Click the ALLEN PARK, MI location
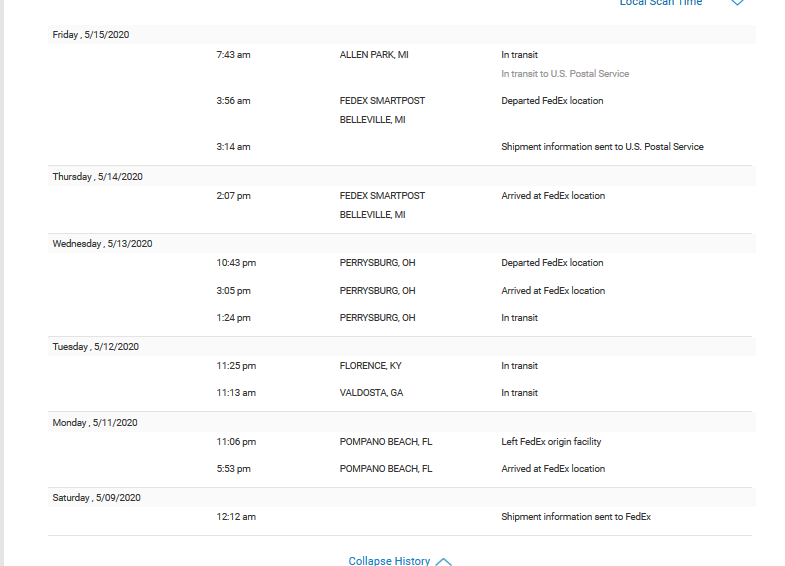Screen dimensions: 785x566 374,55
